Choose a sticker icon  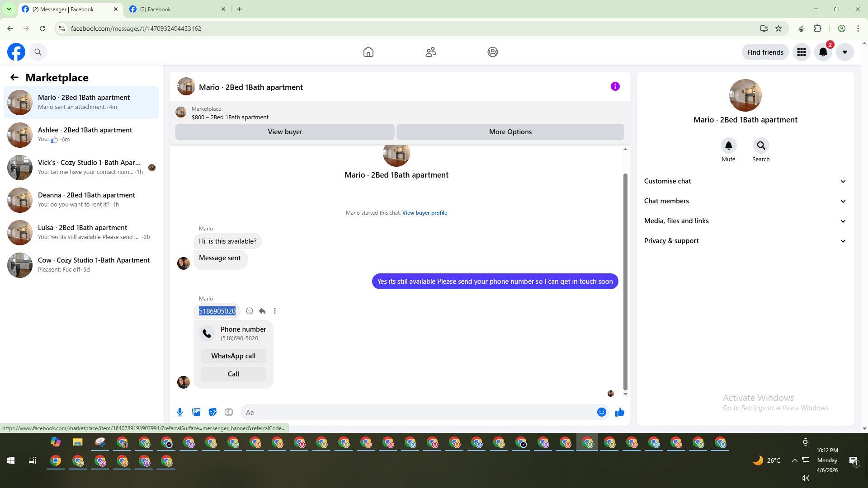point(212,412)
